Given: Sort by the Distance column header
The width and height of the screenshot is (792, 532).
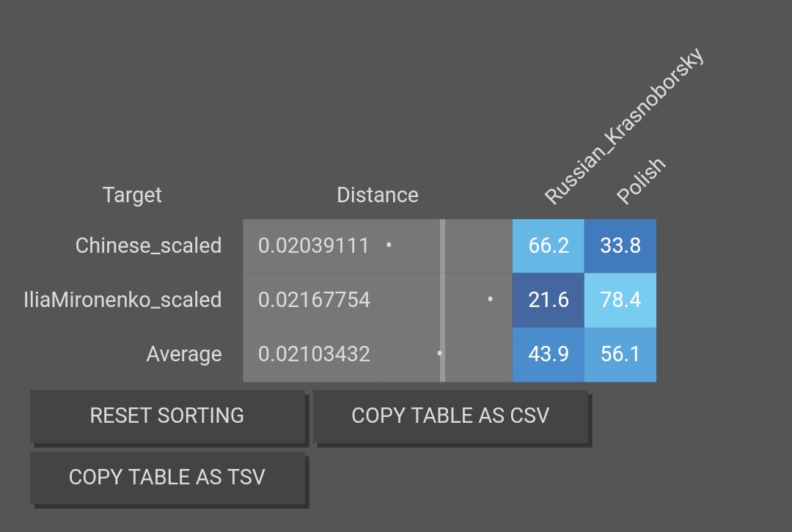Looking at the screenshot, I should click(x=377, y=195).
